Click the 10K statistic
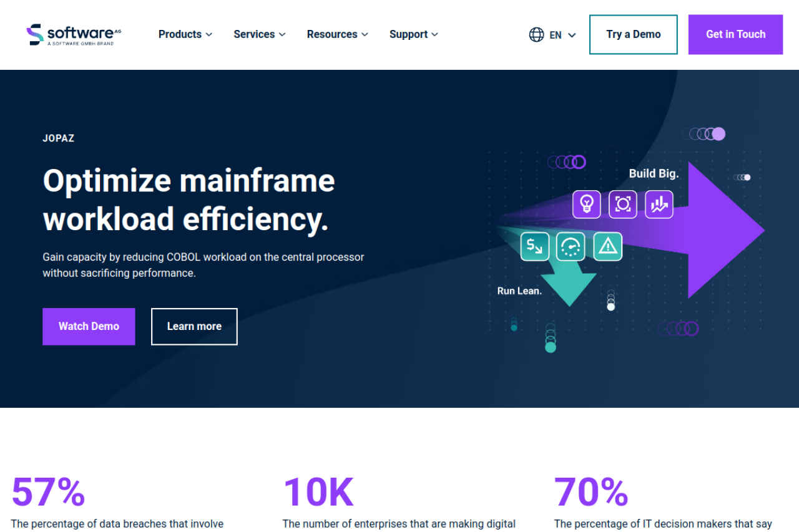This screenshot has width=799, height=532. [318, 491]
